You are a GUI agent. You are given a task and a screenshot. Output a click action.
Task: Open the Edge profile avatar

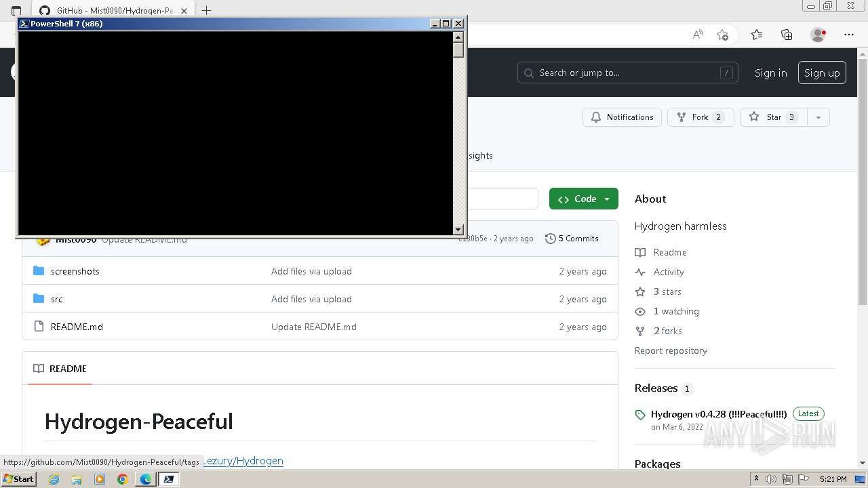point(818,35)
